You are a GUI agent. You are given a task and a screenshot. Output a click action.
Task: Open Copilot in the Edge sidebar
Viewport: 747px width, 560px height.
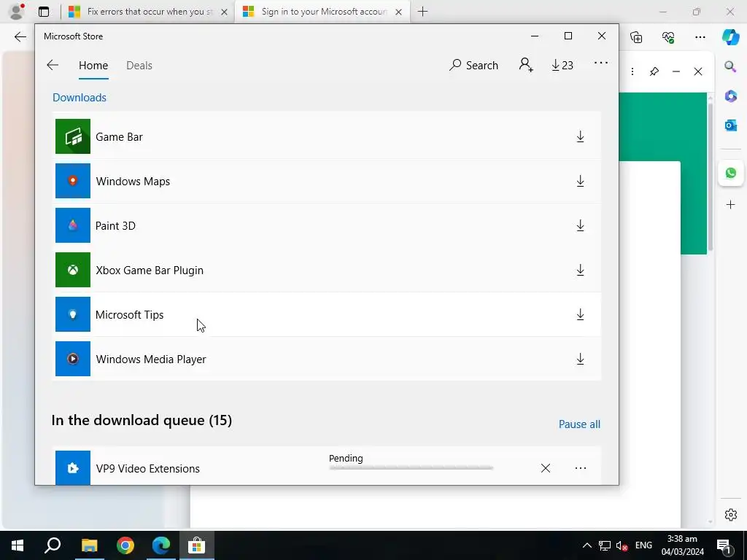[x=730, y=37]
